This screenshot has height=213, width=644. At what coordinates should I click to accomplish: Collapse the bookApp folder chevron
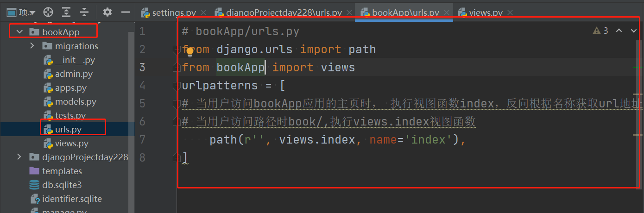coord(19,32)
